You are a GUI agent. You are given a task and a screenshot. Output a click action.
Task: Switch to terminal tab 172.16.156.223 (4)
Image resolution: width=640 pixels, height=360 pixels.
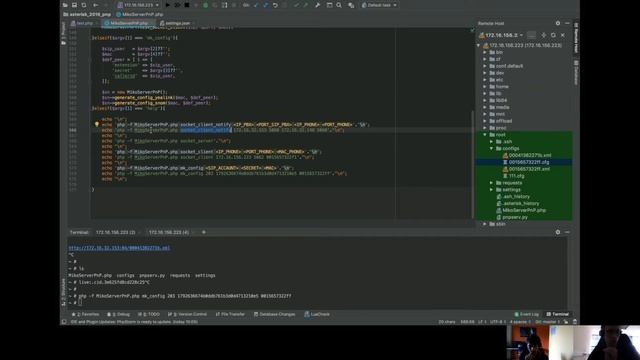coord(169,232)
